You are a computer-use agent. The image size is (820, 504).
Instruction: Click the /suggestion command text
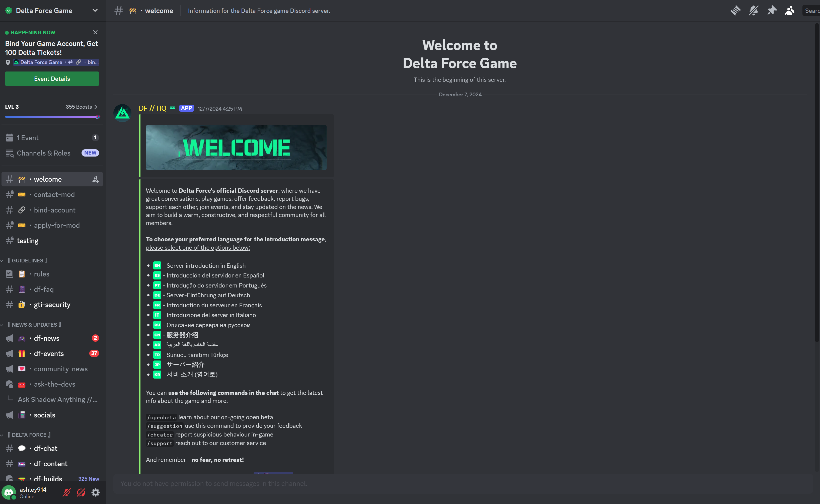pos(165,426)
